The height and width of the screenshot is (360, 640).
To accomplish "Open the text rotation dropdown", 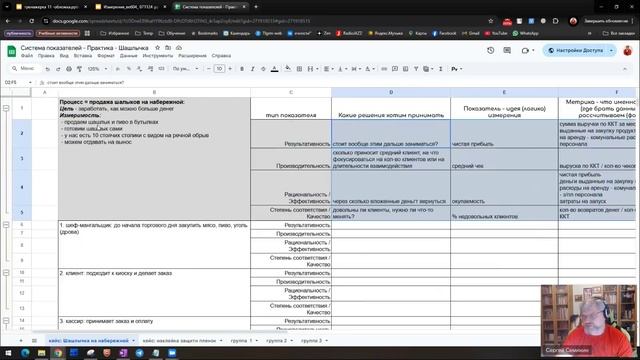I will (x=369, y=69).
